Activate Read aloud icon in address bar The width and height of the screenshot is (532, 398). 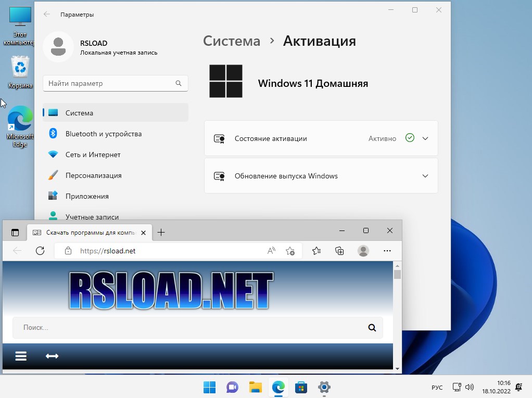(x=271, y=251)
